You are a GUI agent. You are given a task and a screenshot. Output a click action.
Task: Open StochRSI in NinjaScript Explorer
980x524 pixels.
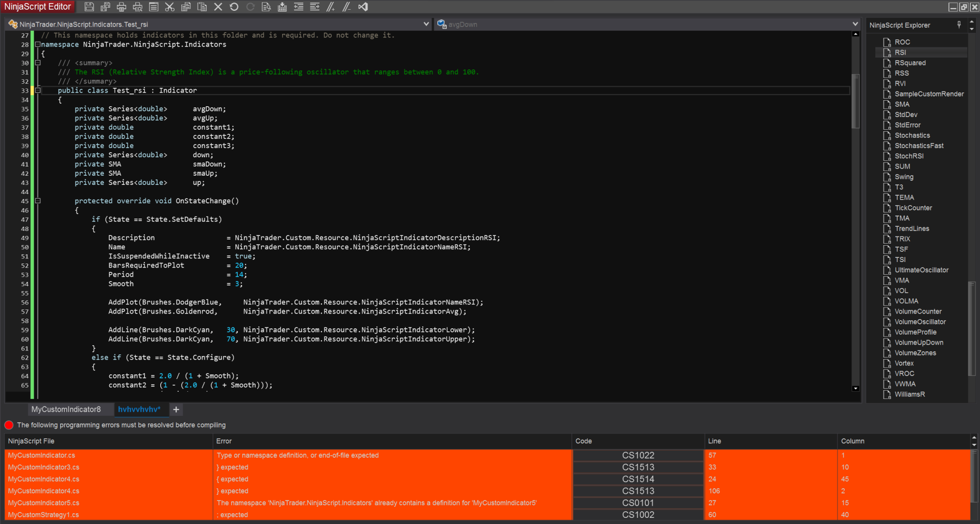coord(909,156)
